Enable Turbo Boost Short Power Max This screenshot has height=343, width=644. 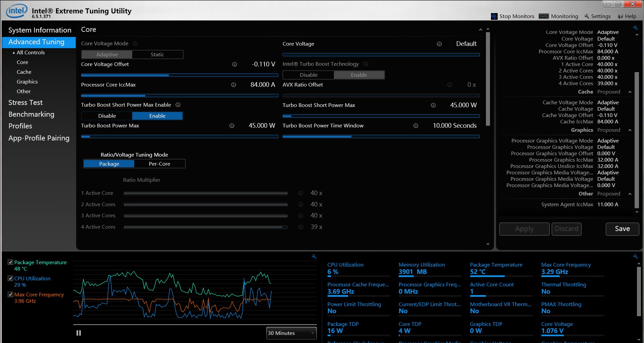click(157, 116)
